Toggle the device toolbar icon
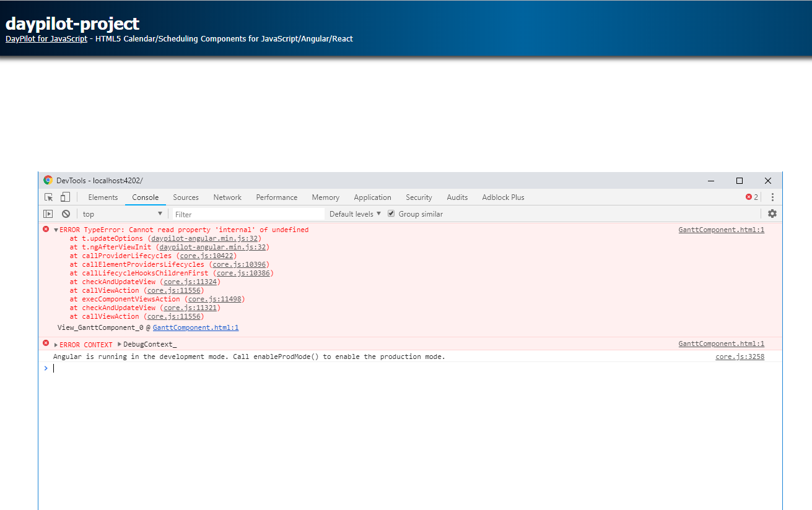Image resolution: width=812 pixels, height=510 pixels. pyautogui.click(x=65, y=197)
